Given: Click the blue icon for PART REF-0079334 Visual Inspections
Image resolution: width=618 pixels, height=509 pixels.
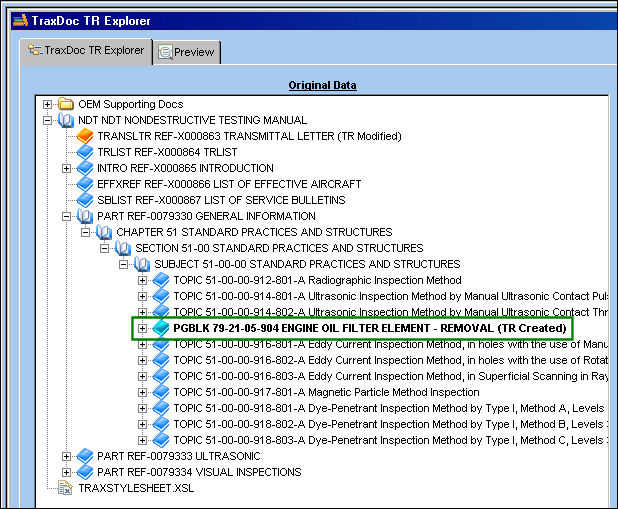Looking at the screenshot, I should 85,473.
